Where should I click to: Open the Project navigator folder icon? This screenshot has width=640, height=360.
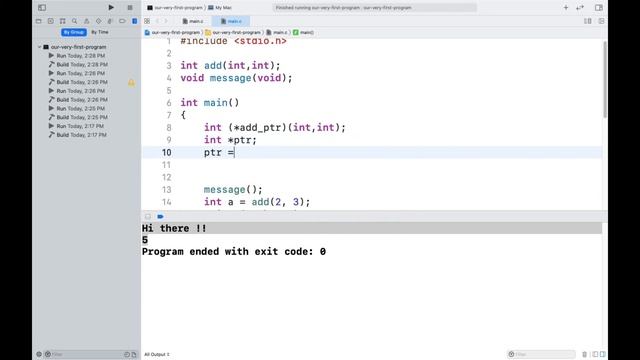38,21
